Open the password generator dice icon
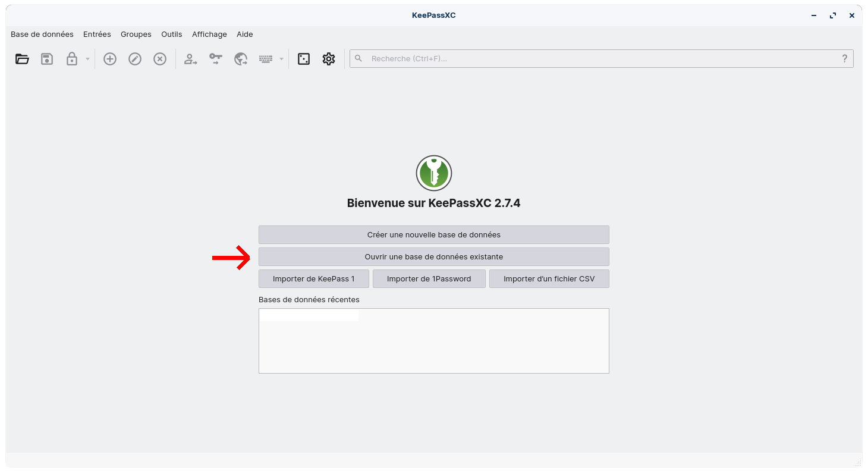Viewport: 868px width, 473px height. pyautogui.click(x=304, y=59)
